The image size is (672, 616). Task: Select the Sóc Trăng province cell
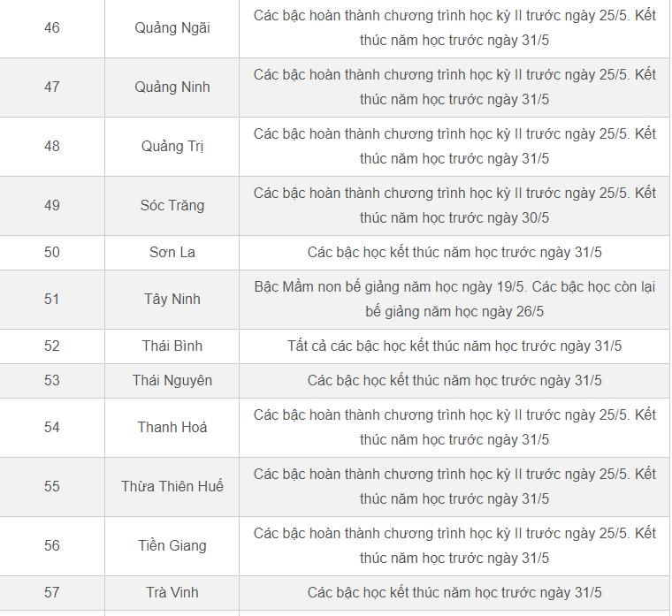click(172, 206)
